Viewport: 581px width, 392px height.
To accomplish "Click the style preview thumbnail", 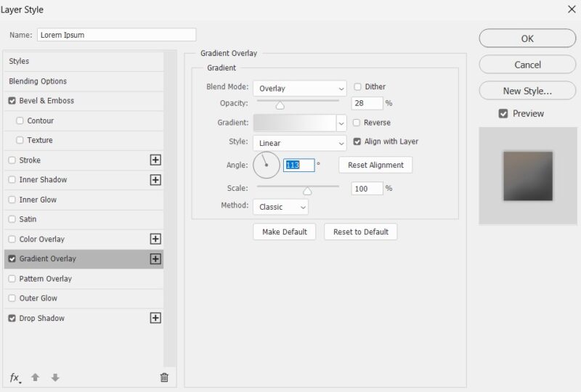I will click(x=528, y=176).
